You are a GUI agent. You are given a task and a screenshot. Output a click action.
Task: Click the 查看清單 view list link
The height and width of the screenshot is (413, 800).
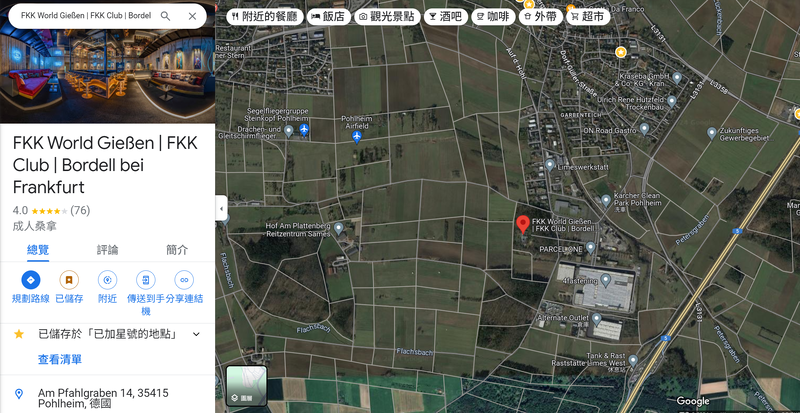click(60, 359)
